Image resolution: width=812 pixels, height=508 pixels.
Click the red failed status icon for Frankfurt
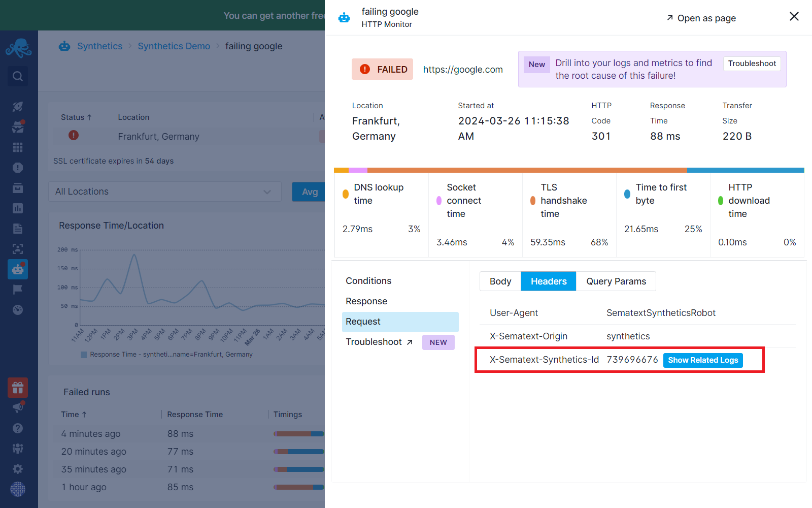tap(74, 135)
